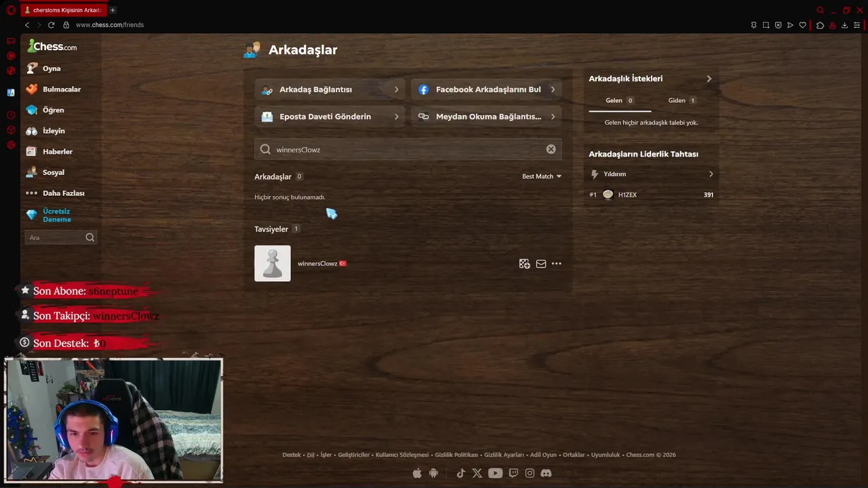Click the browser back arrow
Viewport: 868px width, 488px height.
coord(26,25)
